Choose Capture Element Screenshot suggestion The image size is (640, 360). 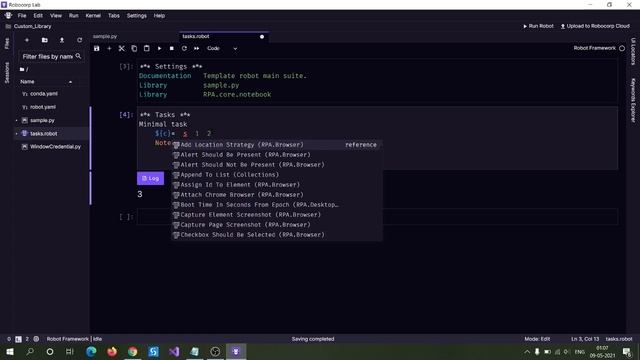click(x=277, y=215)
